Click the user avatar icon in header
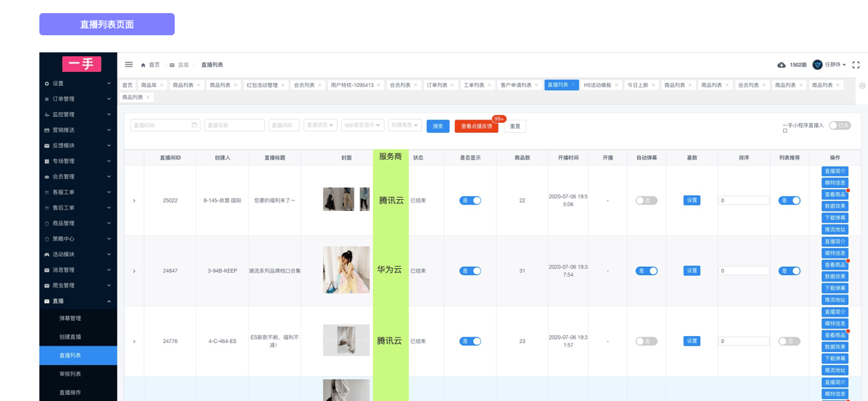The width and height of the screenshot is (868, 401). tap(818, 64)
